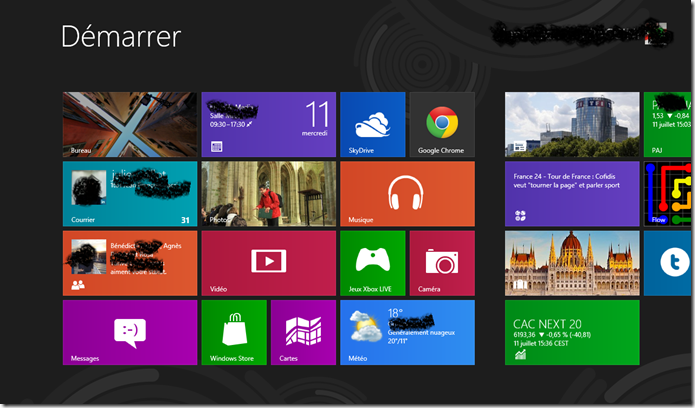
Task: Open the Messages tile
Action: pyautogui.click(x=130, y=333)
